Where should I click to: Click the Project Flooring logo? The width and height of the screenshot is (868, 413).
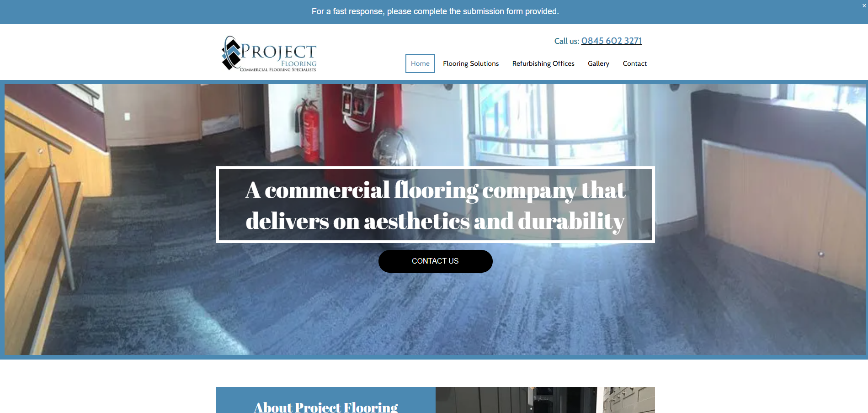(x=269, y=54)
